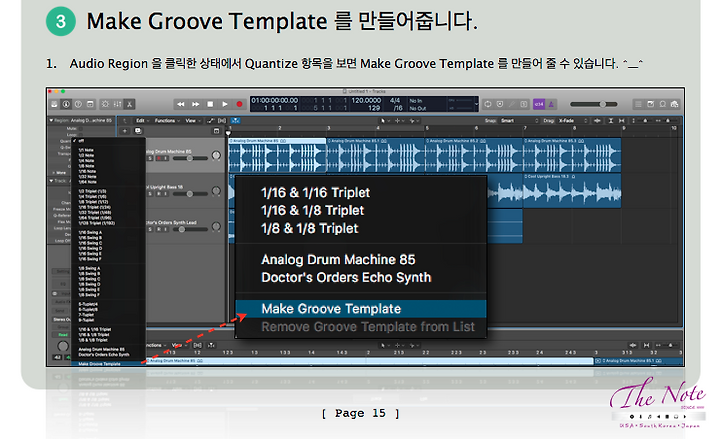Open the Toolbar display button
This screenshot has width=720, height=439.
tap(90, 104)
